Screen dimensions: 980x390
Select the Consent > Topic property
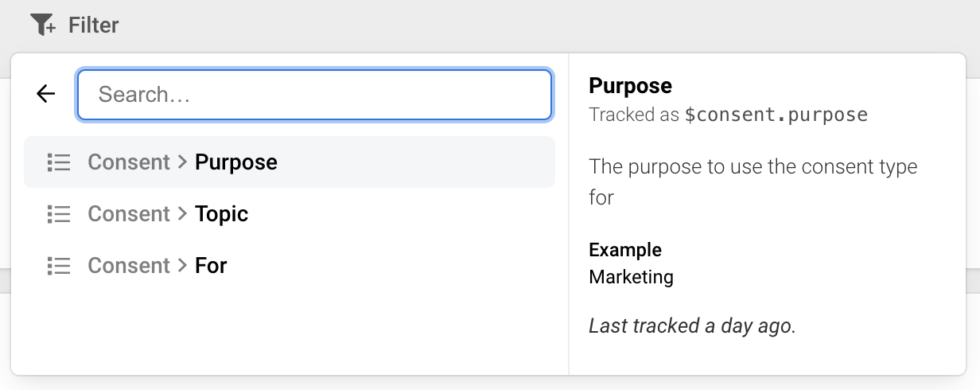(x=290, y=214)
